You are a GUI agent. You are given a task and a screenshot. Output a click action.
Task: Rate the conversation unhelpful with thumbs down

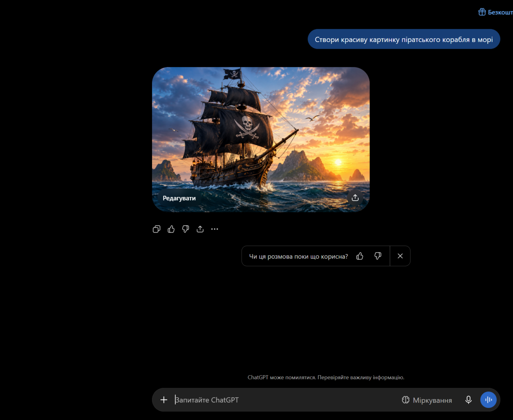coord(378,256)
